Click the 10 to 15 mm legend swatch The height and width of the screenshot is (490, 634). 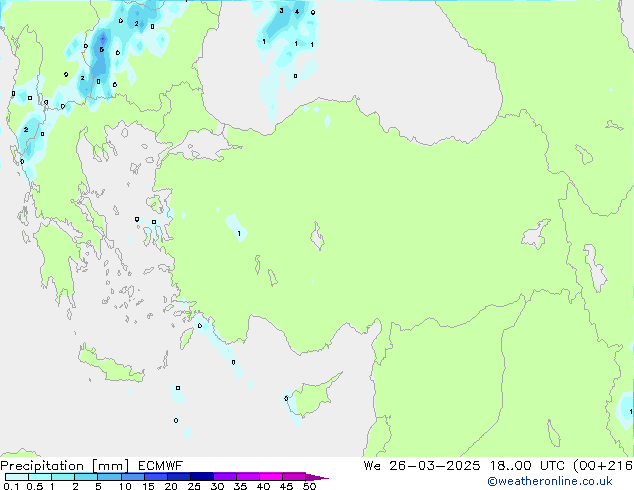point(132,477)
